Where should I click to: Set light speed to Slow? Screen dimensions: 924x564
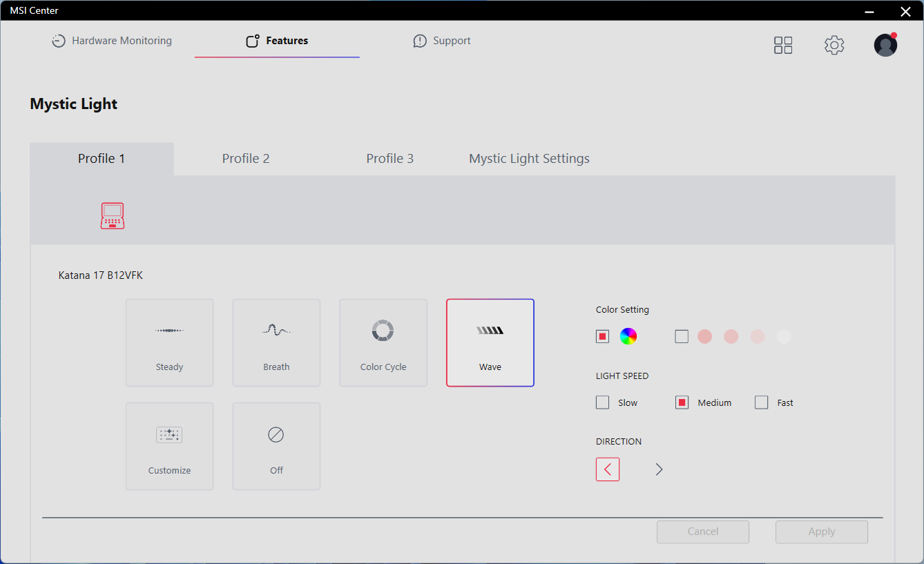point(603,402)
